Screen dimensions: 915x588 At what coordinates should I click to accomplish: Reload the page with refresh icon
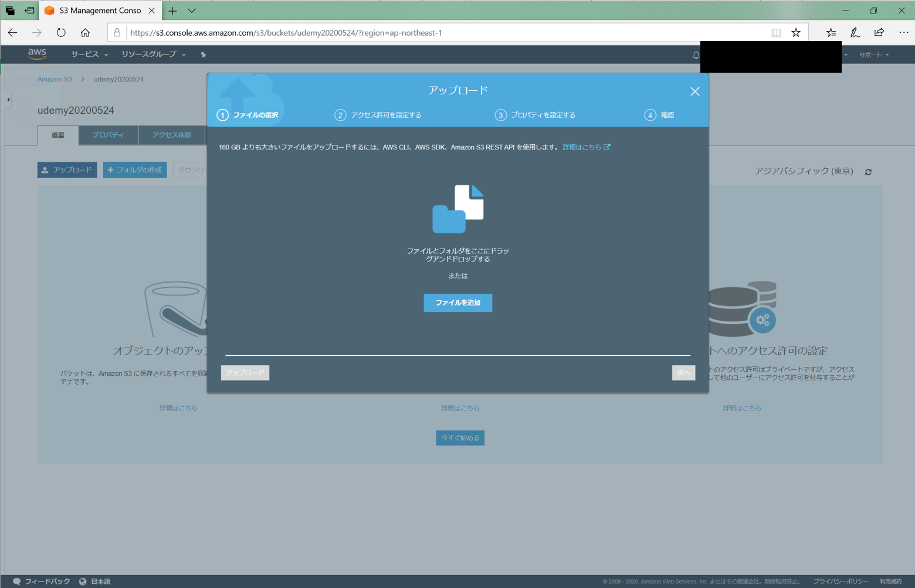[x=61, y=32]
